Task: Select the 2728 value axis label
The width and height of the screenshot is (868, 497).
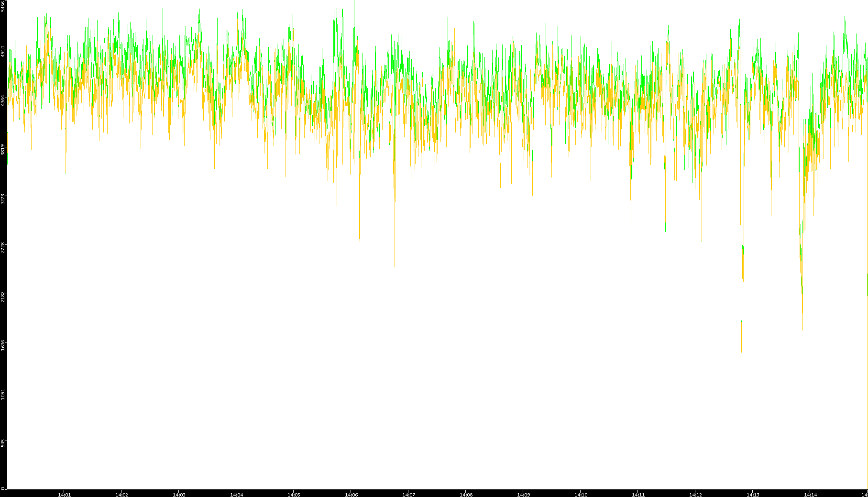Action: coord(3,247)
